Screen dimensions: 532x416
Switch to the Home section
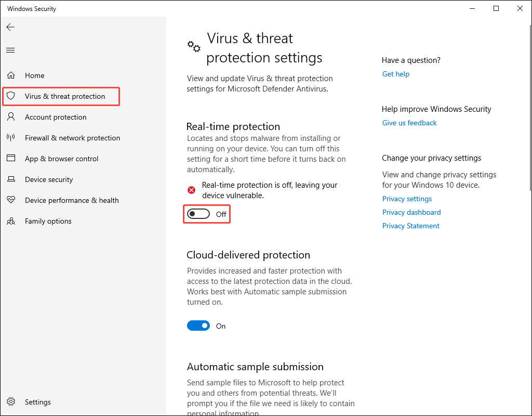(35, 75)
